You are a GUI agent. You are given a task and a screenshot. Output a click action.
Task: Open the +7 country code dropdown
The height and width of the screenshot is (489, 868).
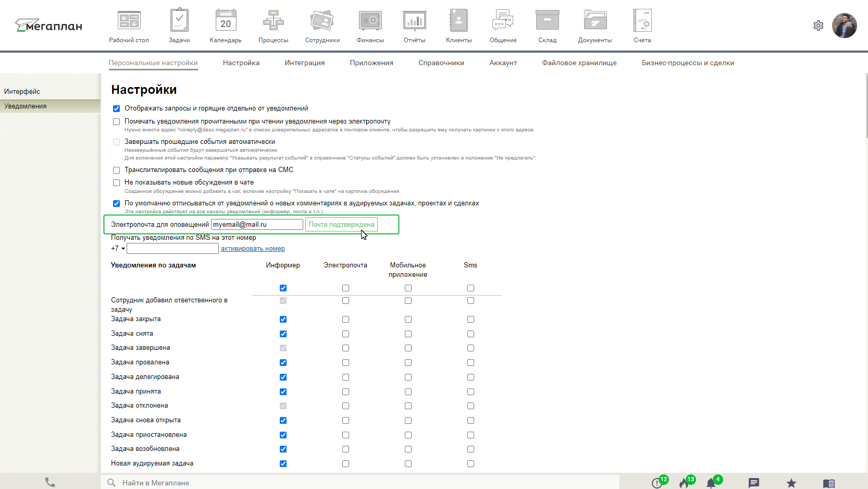pyautogui.click(x=118, y=249)
